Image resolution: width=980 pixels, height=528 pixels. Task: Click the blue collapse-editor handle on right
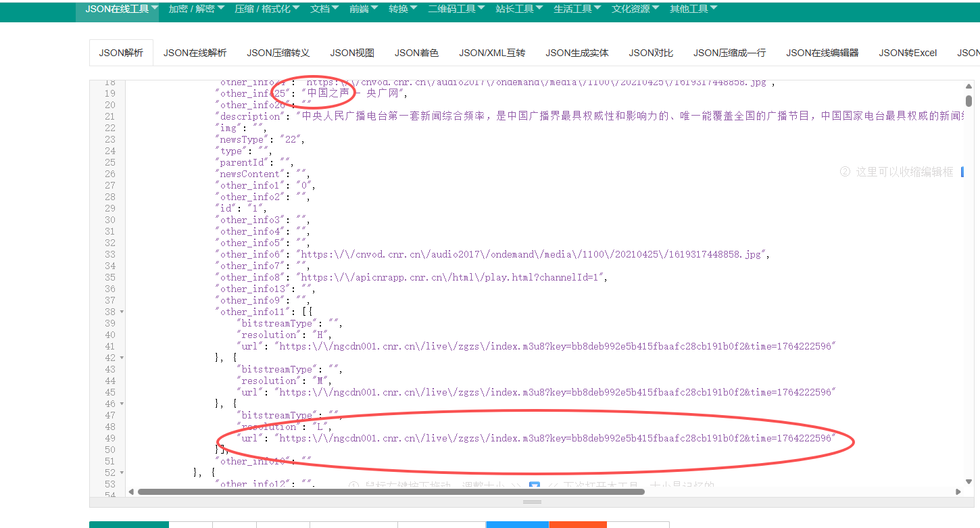click(x=962, y=172)
